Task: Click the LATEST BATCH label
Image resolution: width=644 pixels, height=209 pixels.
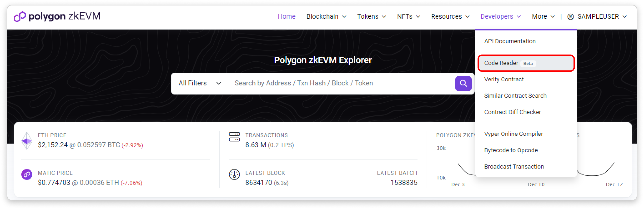Action: click(x=397, y=173)
